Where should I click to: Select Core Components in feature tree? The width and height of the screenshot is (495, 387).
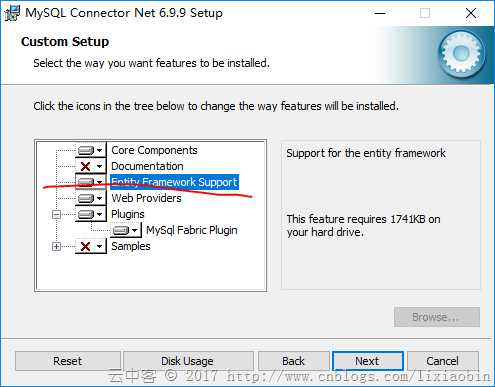(x=154, y=150)
